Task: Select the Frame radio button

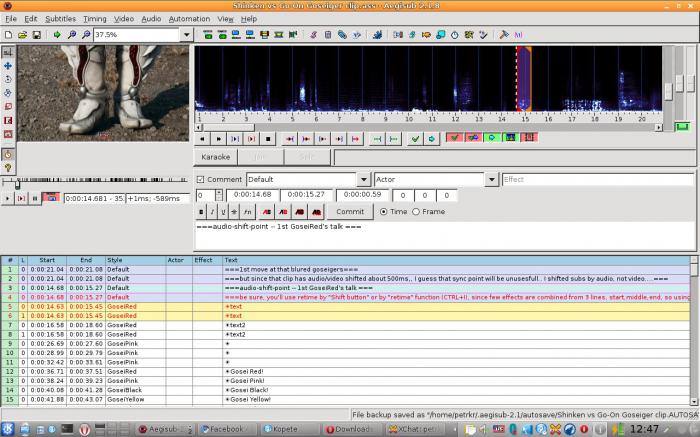Action: (416, 212)
